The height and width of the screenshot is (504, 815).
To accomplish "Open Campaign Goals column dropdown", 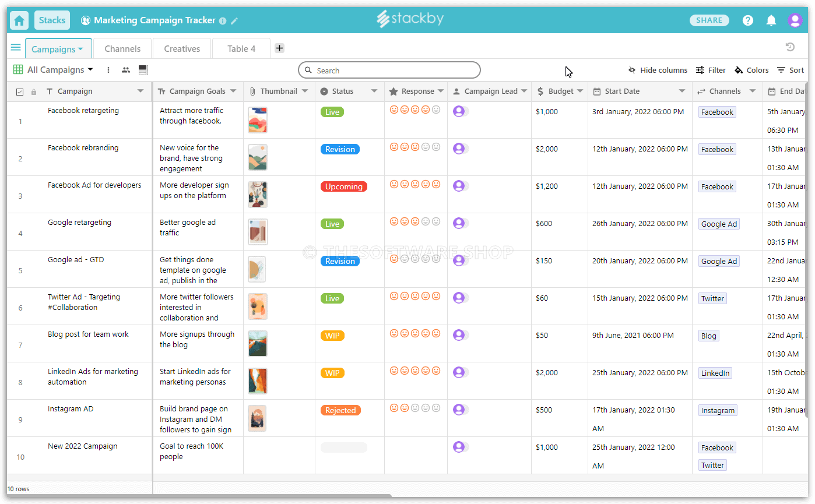I will pos(233,91).
